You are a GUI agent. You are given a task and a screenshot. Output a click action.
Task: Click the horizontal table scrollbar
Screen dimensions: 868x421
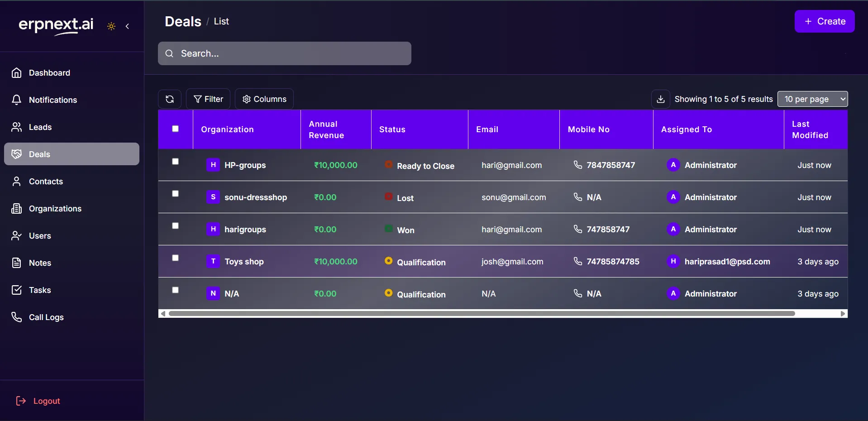point(482,314)
